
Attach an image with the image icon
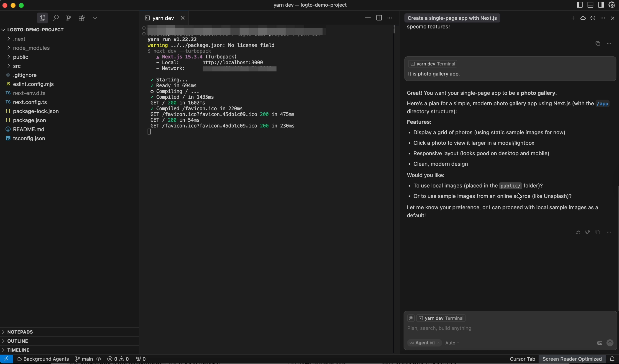pyautogui.click(x=600, y=343)
